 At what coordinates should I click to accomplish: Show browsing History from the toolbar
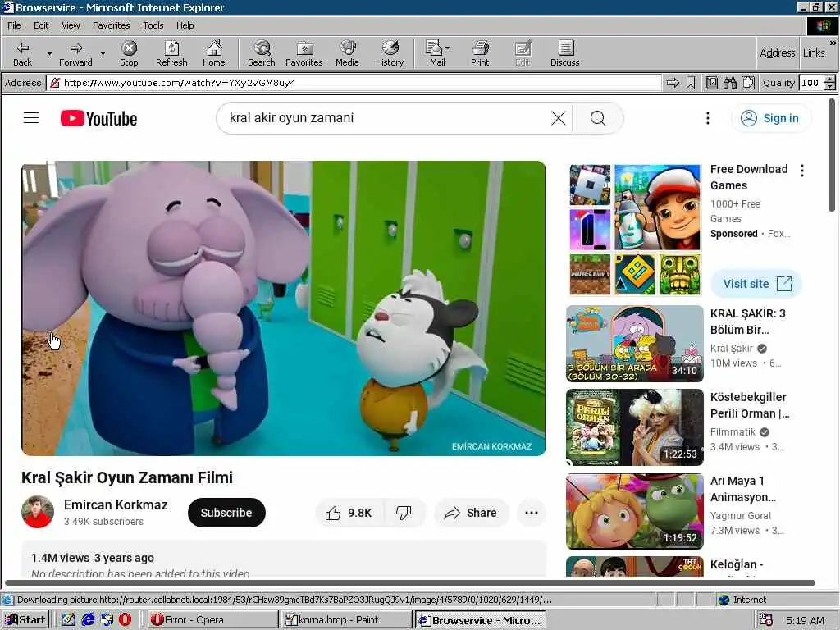pos(390,53)
